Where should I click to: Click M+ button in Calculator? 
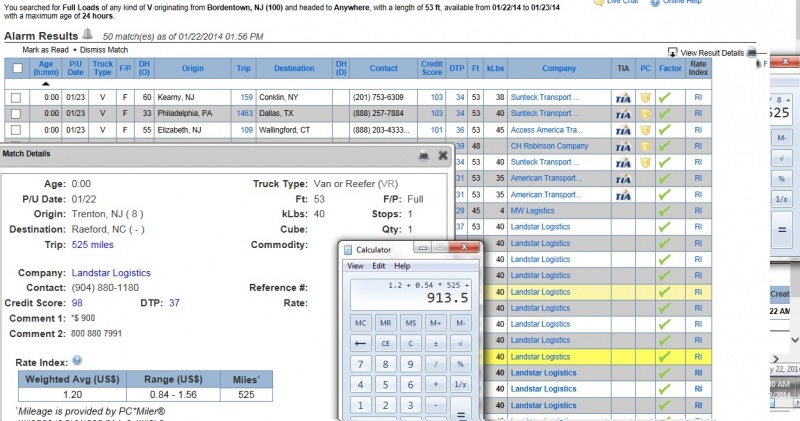[436, 323]
